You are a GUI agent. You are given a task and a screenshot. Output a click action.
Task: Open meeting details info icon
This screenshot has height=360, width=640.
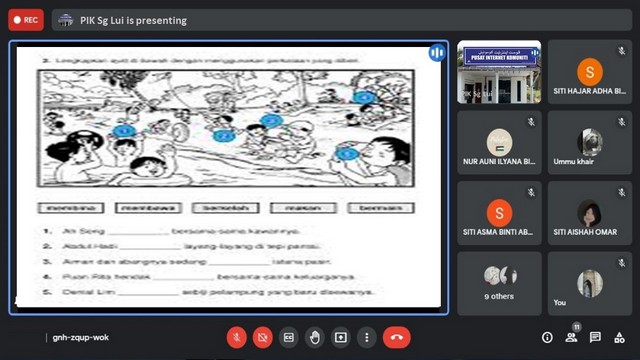coord(547,338)
